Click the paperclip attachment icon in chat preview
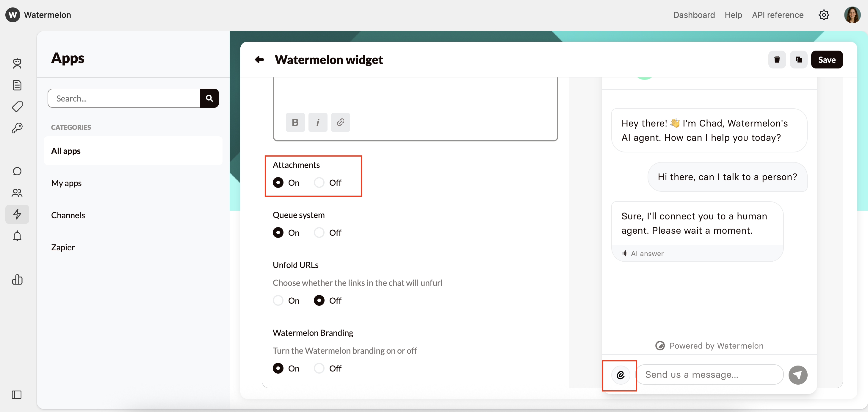This screenshot has width=868, height=412. [621, 375]
